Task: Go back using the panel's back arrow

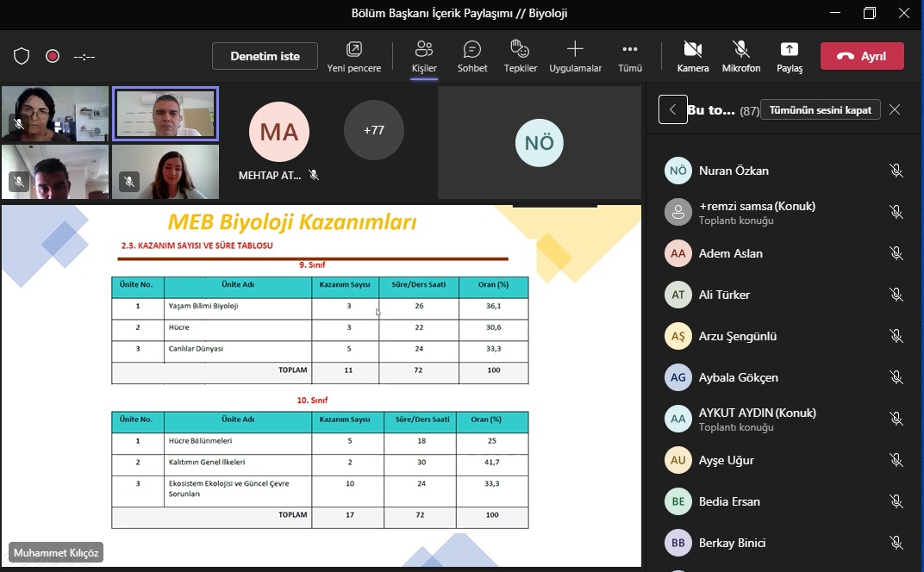Action: pos(673,109)
